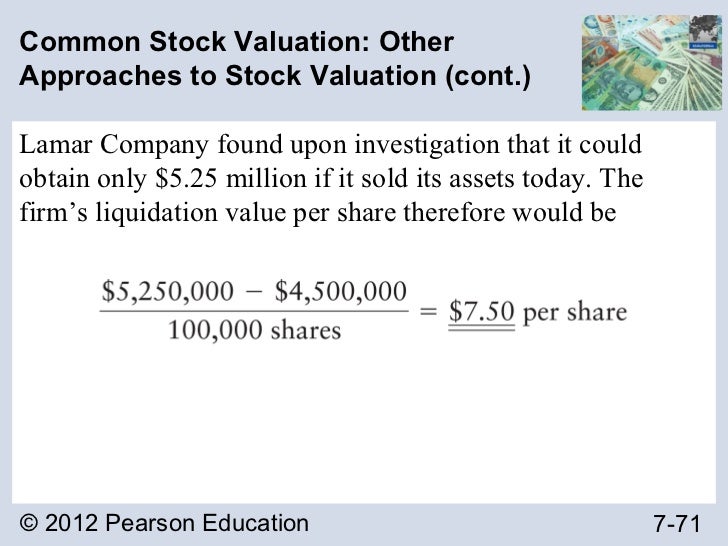Click the 100,000 shares denominator
This screenshot has width=728, height=546.
click(x=254, y=331)
